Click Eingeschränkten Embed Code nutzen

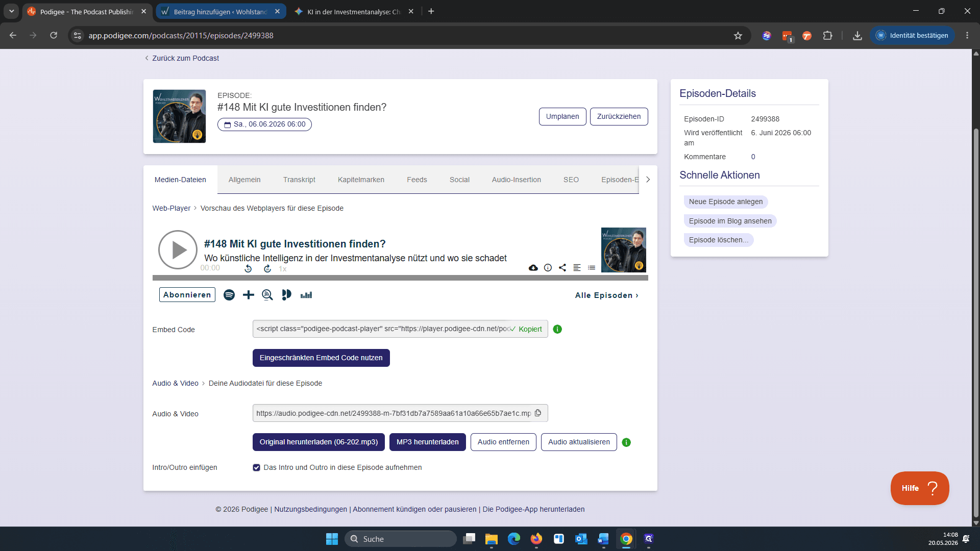(321, 358)
